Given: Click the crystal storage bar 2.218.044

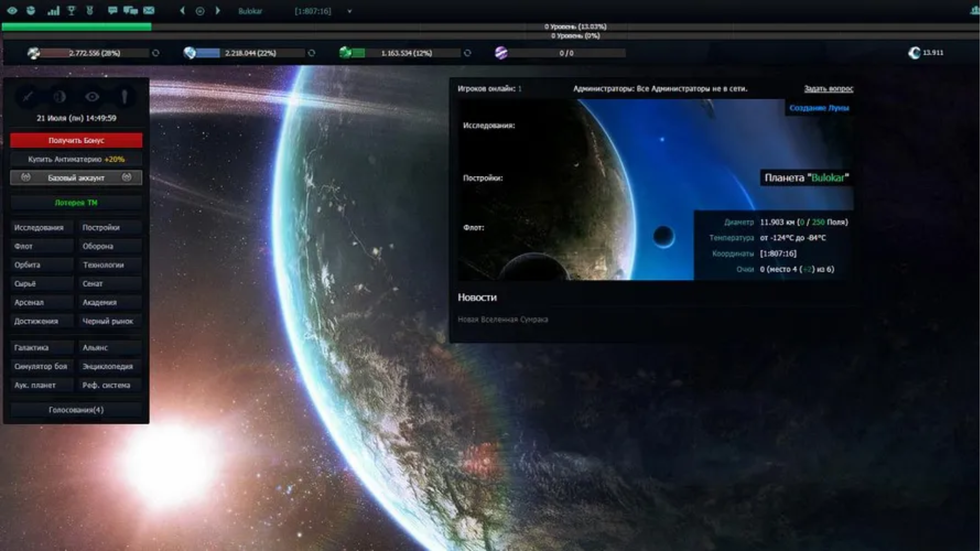Looking at the screenshot, I should 250,53.
